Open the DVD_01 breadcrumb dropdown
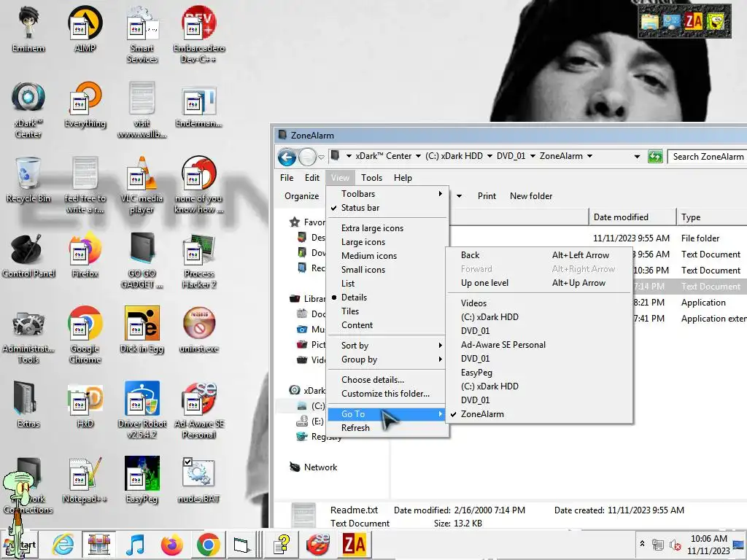Screen dimensions: 747x560 coord(533,156)
